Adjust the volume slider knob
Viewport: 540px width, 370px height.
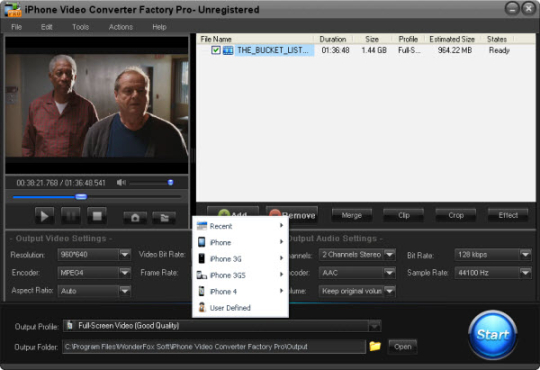coord(170,182)
